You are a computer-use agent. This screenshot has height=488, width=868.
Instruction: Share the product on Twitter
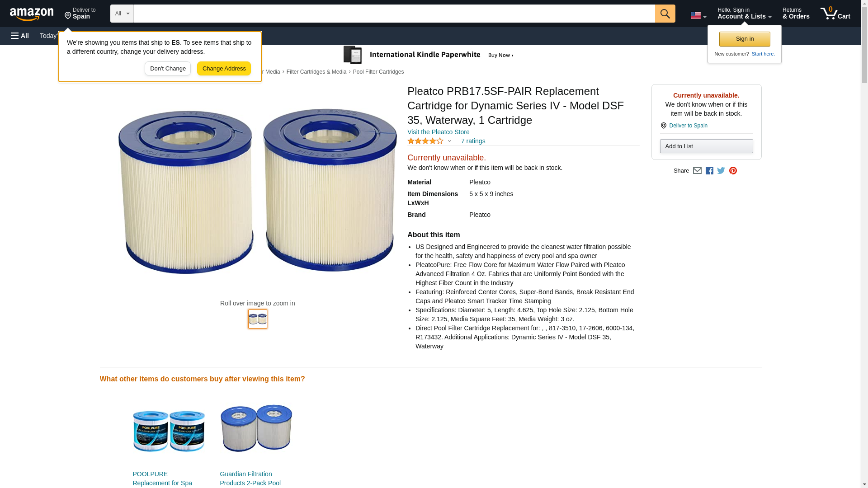coord(721,171)
